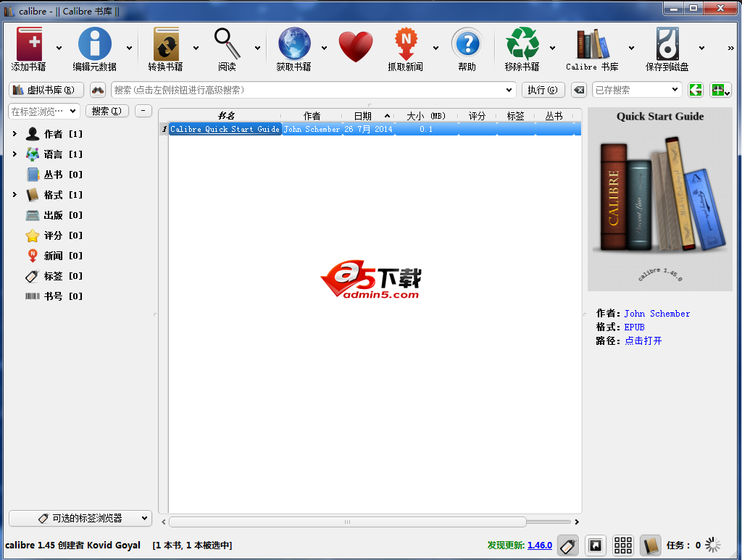Open Remove books dropdown arrow
Viewport: 742px width, 560px height.
[x=552, y=48]
